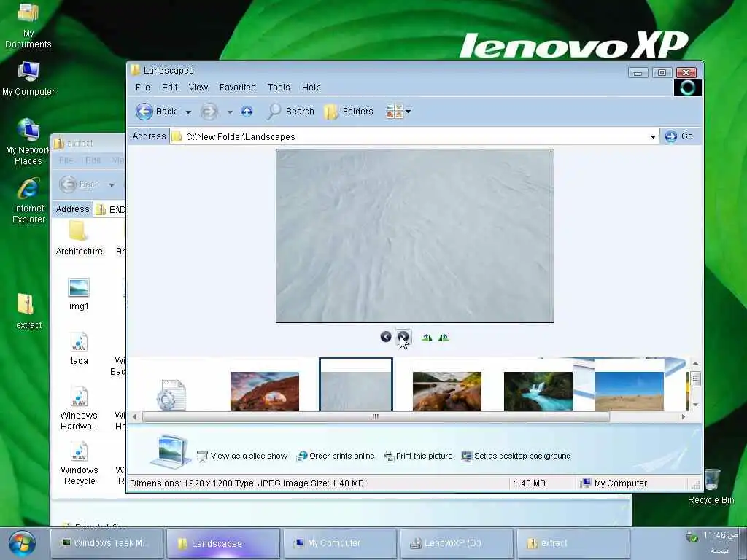Screen dimensions: 747x560
Task: Switch to extract taskbar button
Action: [x=573, y=542]
